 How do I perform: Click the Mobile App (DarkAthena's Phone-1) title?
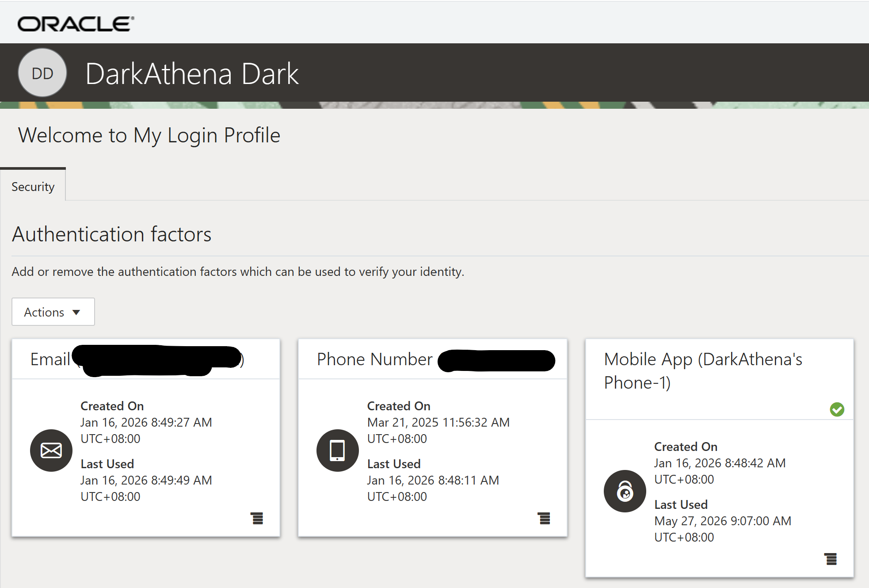[x=703, y=371]
